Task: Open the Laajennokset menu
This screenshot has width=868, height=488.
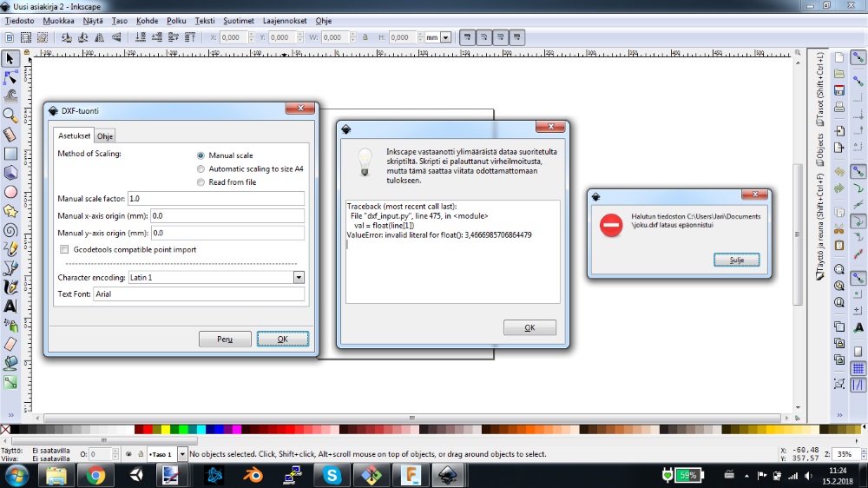Action: (285, 21)
